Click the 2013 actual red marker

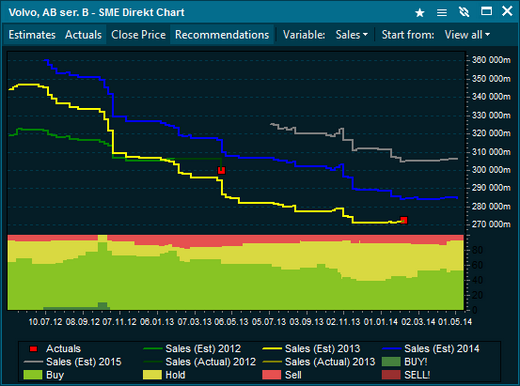point(404,220)
